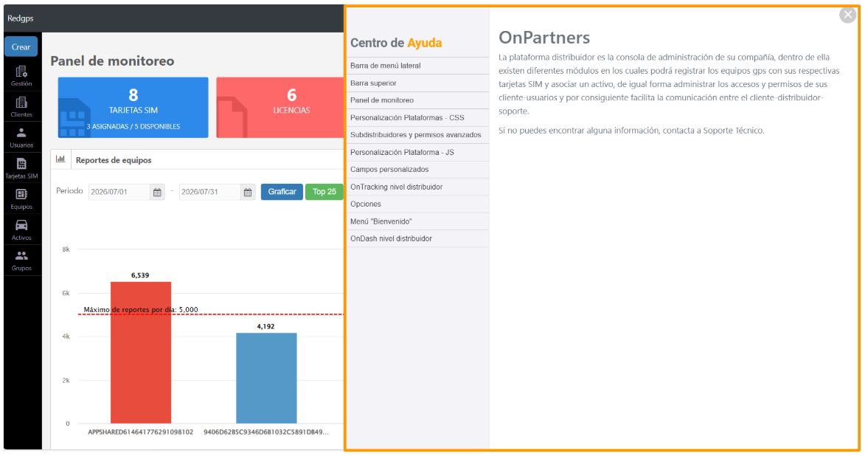
Task: Click the Crear button
Action: pyautogui.click(x=21, y=47)
